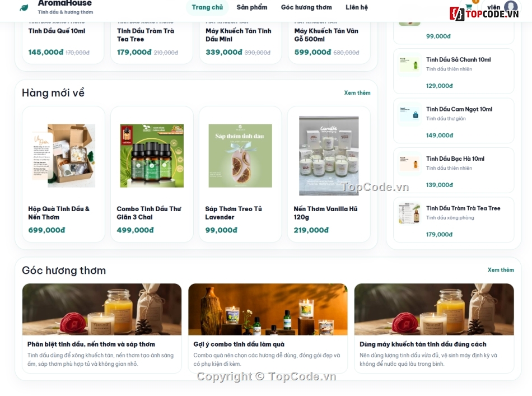Click Dùng máy khuếch tán tinh dầu đúng cách

[423, 344]
